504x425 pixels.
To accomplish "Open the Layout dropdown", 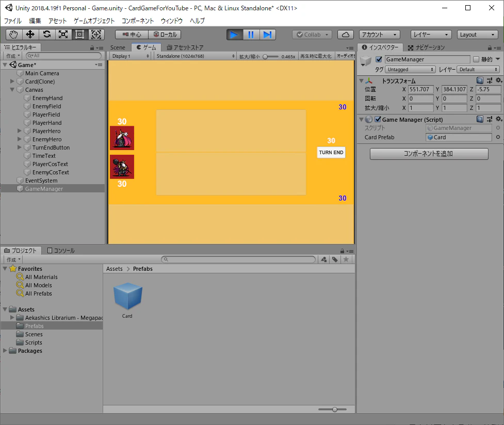I will (x=477, y=35).
